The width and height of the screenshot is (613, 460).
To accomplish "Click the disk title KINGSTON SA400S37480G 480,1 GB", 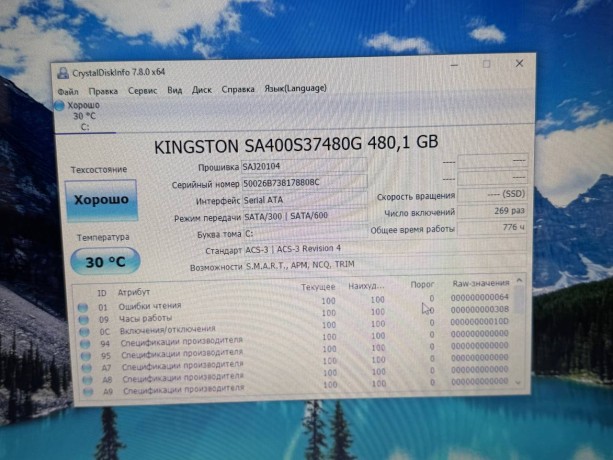I will tap(296, 145).
